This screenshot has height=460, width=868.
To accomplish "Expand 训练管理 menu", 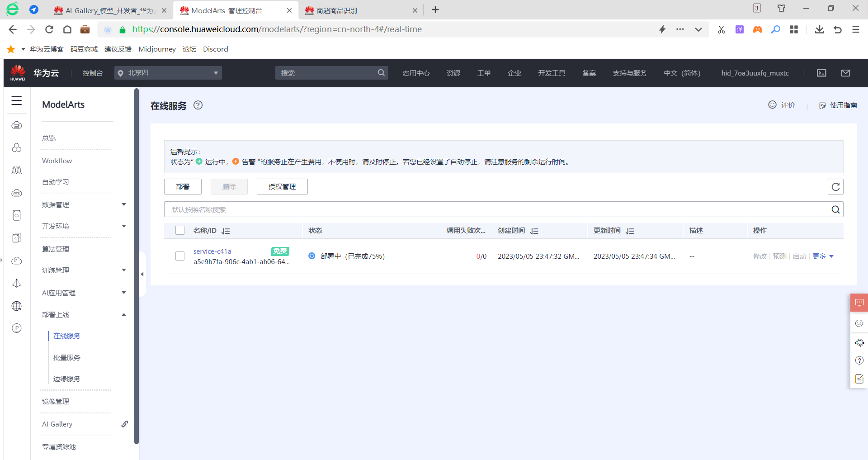I will point(124,270).
